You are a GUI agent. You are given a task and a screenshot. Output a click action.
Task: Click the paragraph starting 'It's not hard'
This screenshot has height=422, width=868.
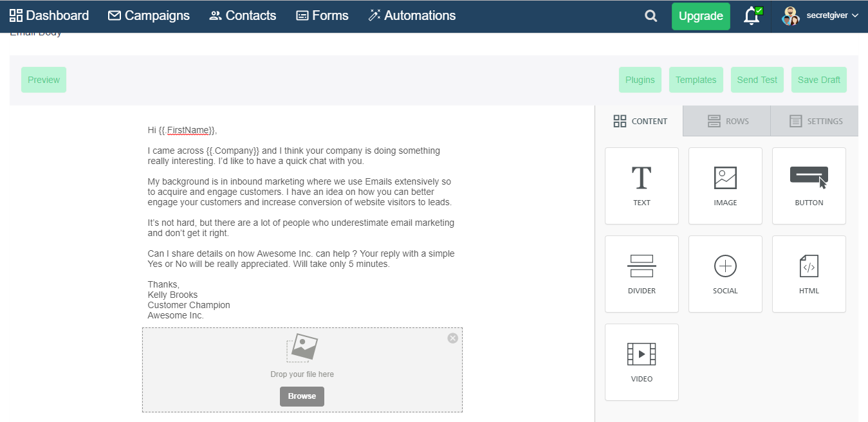[301, 228]
